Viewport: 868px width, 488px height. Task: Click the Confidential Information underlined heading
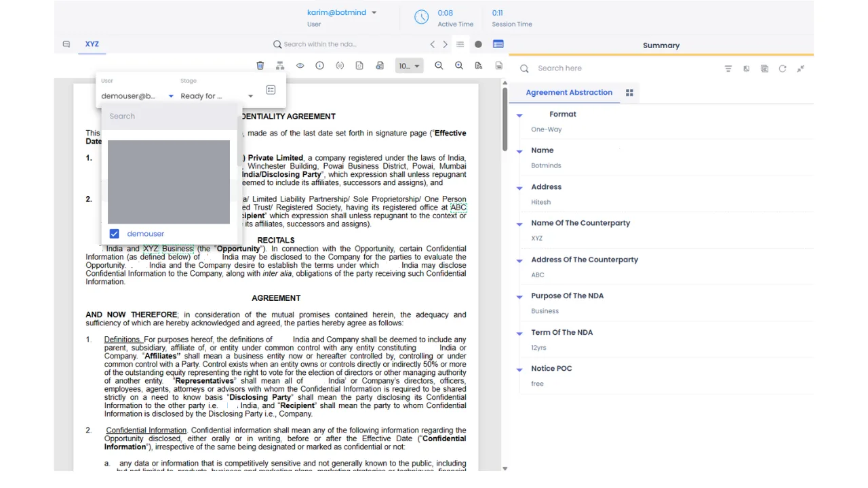[146, 430]
